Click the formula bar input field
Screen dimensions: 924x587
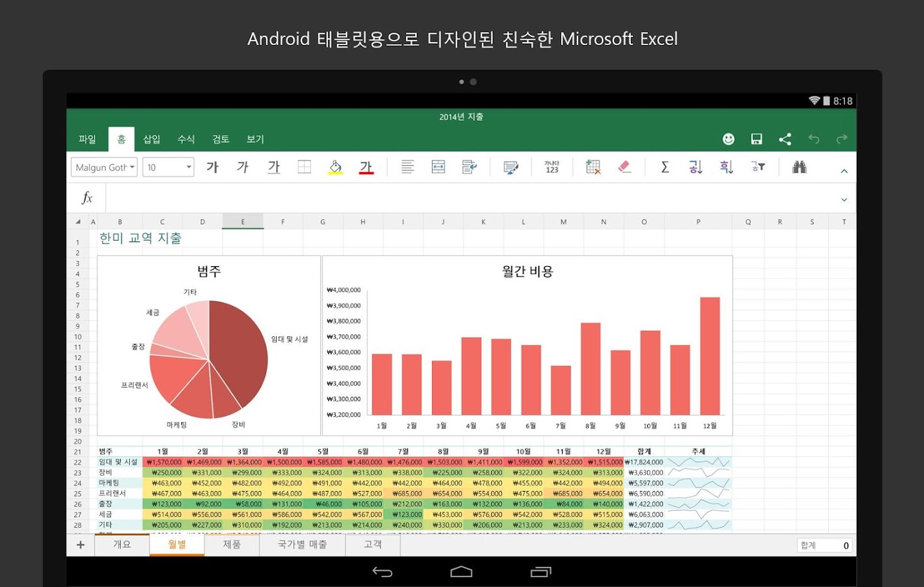[457, 198]
